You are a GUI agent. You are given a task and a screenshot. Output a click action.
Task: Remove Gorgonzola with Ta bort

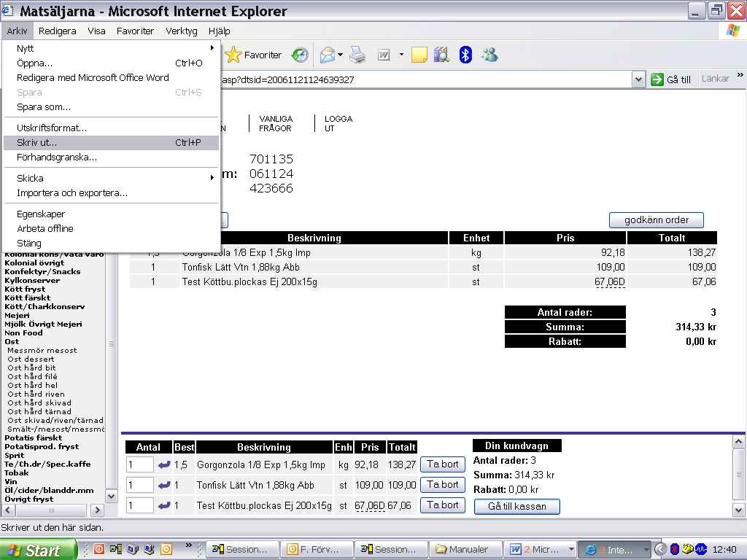tap(443, 464)
